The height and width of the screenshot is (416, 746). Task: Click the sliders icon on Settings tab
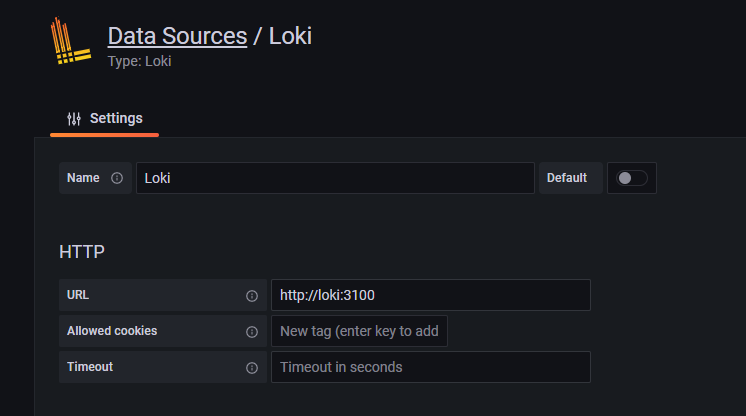(x=74, y=119)
